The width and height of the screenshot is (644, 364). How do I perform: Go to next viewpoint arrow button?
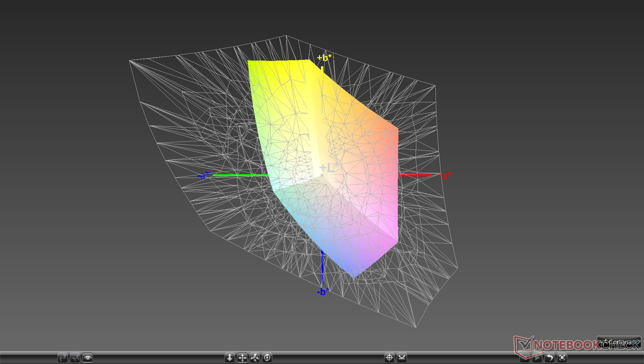coord(537,358)
